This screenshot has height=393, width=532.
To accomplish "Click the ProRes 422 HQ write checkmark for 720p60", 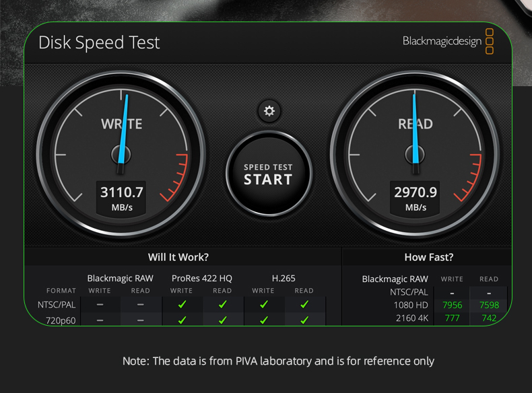I will pos(182,320).
